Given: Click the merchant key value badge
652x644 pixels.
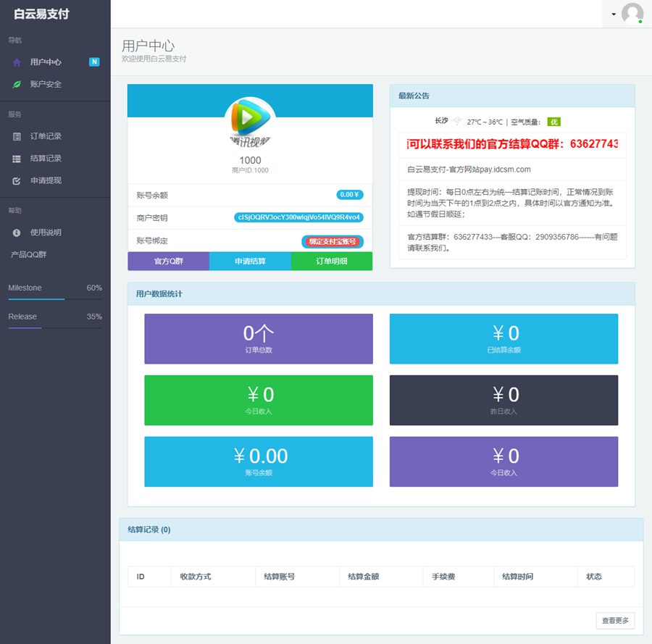Looking at the screenshot, I should pyautogui.click(x=298, y=217).
